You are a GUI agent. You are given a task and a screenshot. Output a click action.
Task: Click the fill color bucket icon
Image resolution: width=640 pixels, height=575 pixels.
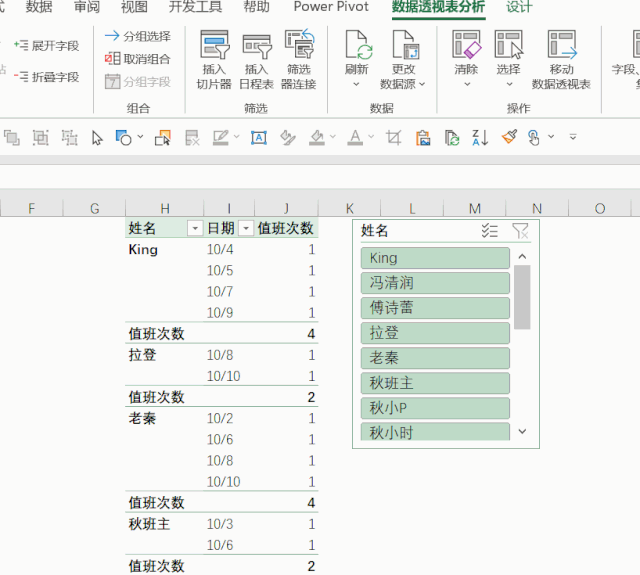click(x=317, y=138)
